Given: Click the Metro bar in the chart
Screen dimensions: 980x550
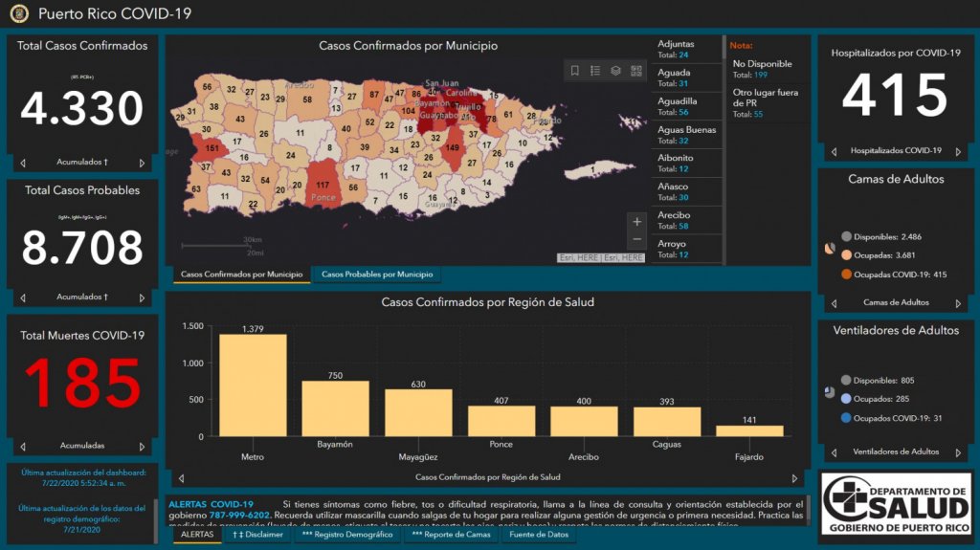Looking at the screenshot, I should tap(253, 385).
